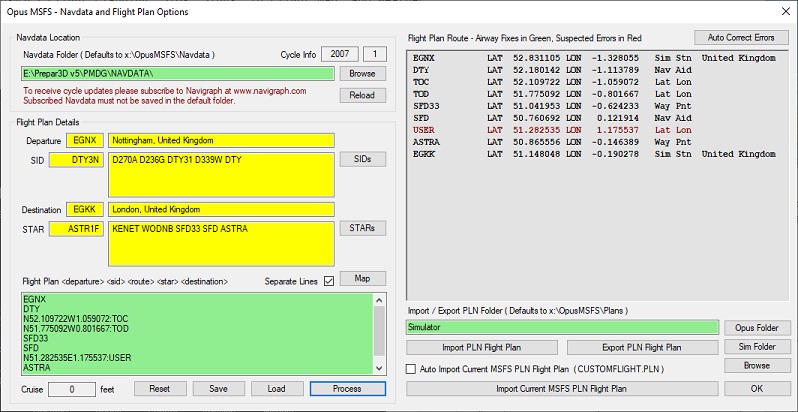Reload the navdata
Image resolution: width=798 pixels, height=412 pixels.
[363, 95]
